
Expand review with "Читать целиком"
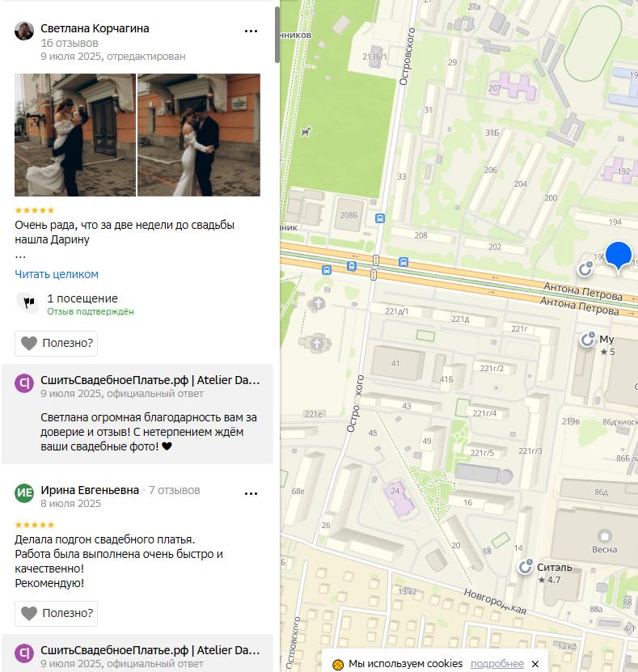coord(57,274)
